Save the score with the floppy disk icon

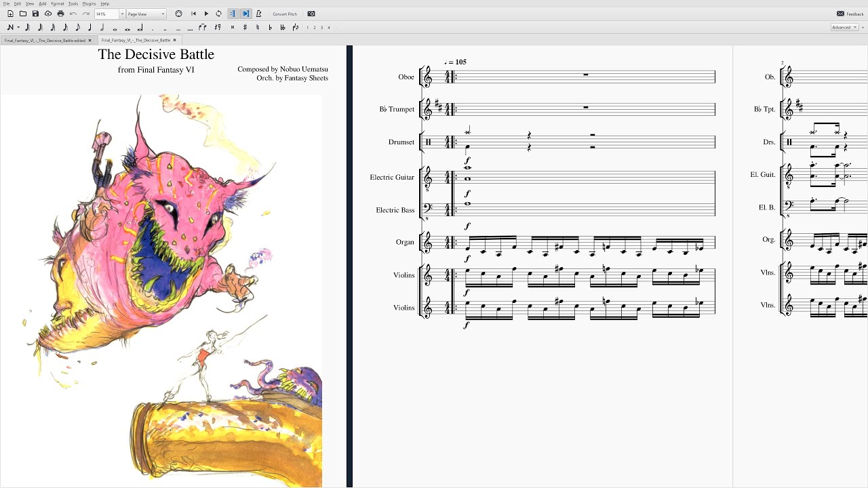point(35,14)
